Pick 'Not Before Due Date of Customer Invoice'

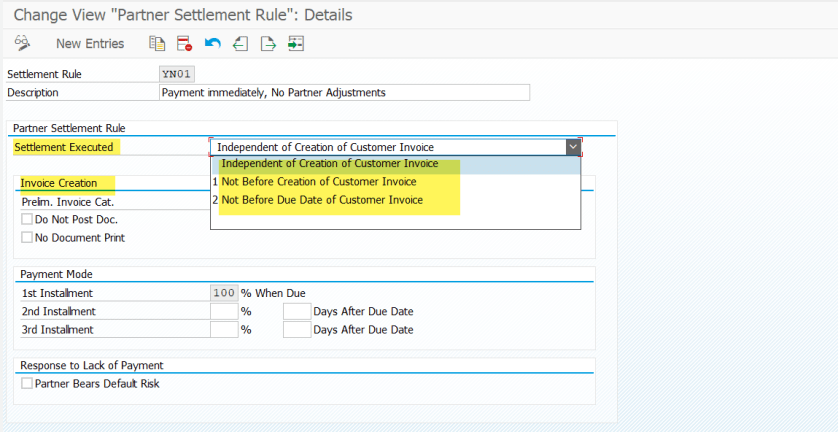point(322,200)
